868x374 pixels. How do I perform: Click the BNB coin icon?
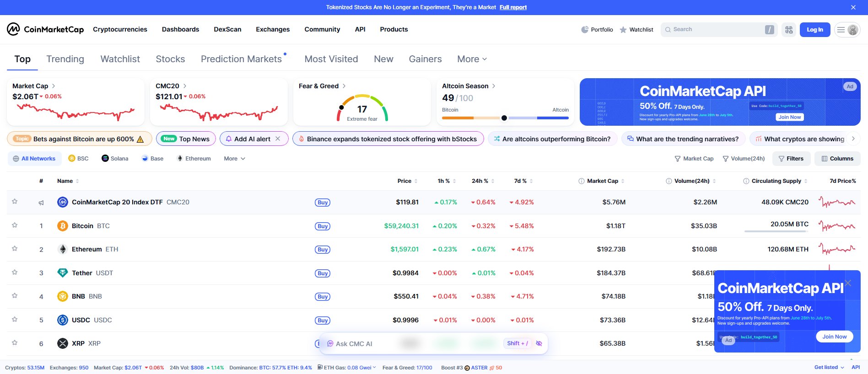tap(63, 296)
